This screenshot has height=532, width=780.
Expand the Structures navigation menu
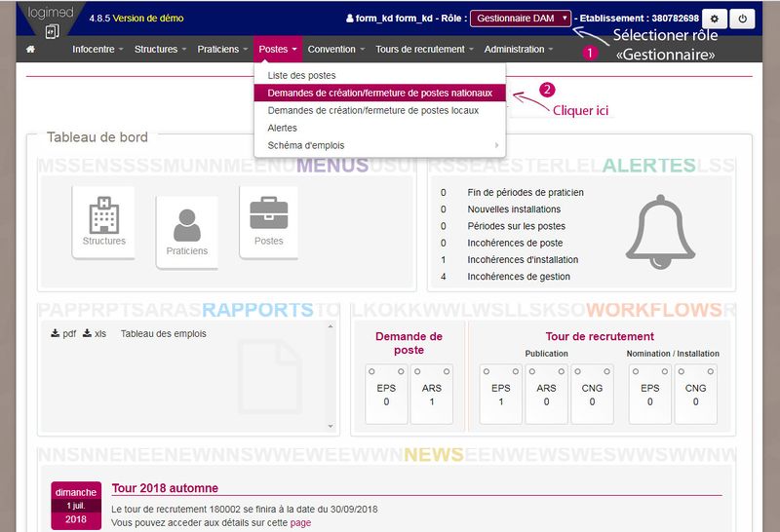pos(160,50)
